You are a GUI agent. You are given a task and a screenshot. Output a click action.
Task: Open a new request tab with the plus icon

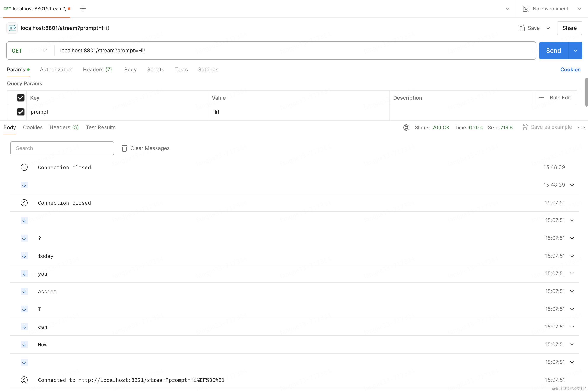83,8
